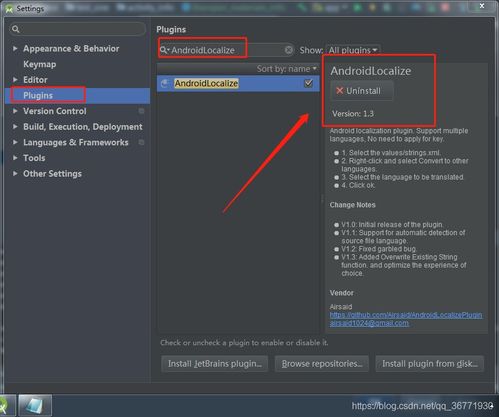Clear the plugin search field

pos(288,50)
